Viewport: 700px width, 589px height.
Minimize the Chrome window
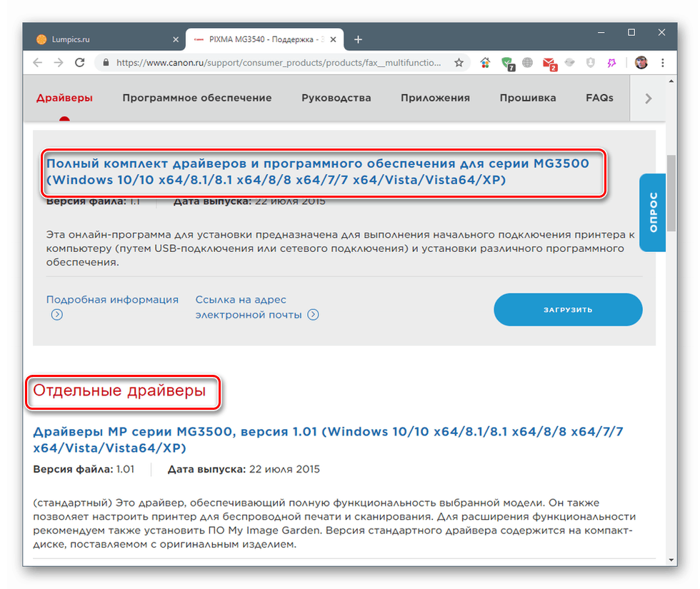click(601, 33)
